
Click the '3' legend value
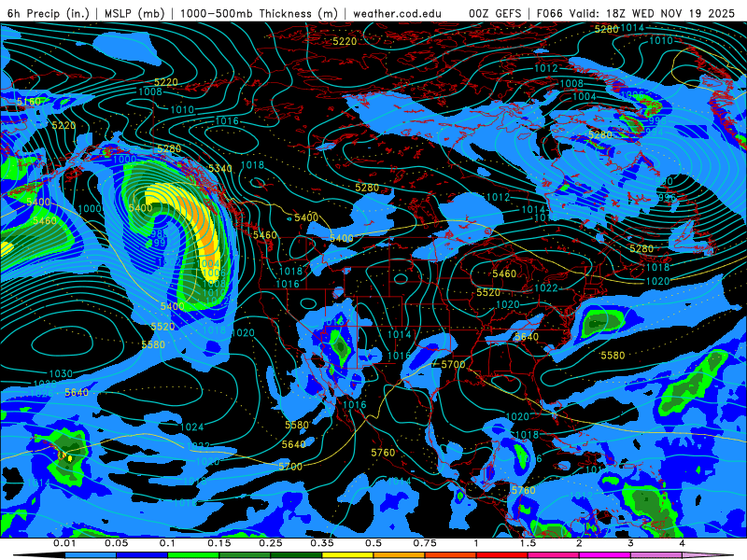(630, 543)
